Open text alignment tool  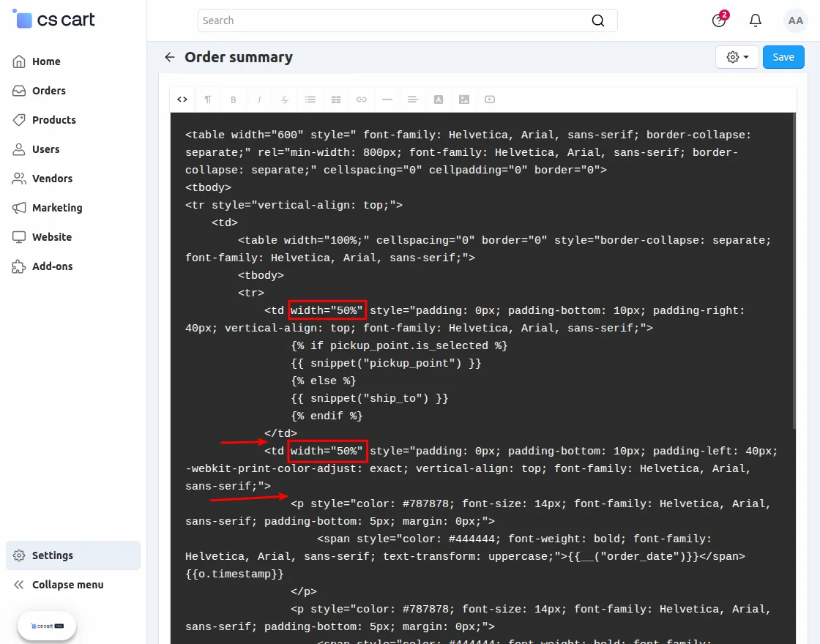[413, 100]
